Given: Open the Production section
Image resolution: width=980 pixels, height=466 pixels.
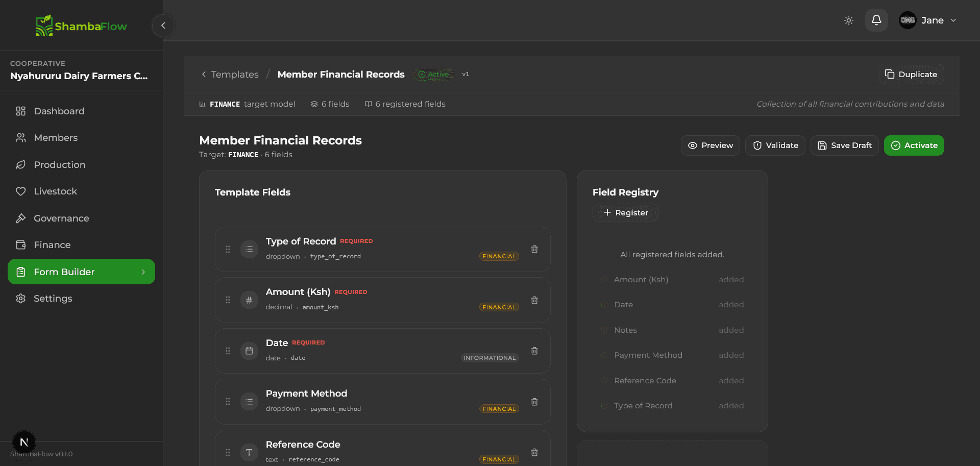Looking at the screenshot, I should click(x=81, y=164).
